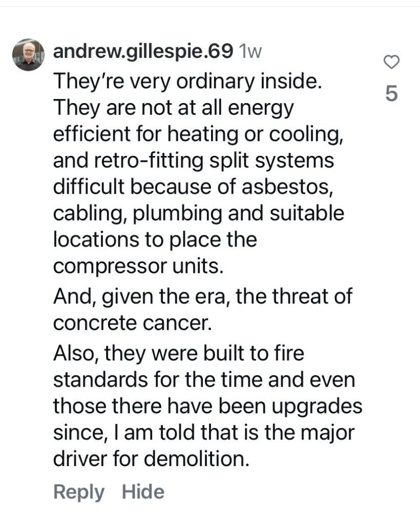Image resolution: width=420 pixels, height=525 pixels.
Task: Reply to andrew.gillespie.69's comment
Action: click(x=78, y=492)
